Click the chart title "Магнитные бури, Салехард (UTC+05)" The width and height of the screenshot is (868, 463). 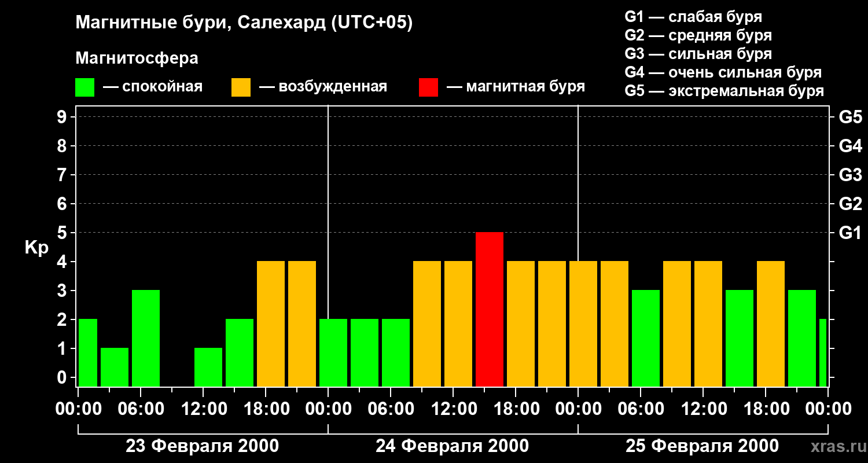[x=244, y=24]
